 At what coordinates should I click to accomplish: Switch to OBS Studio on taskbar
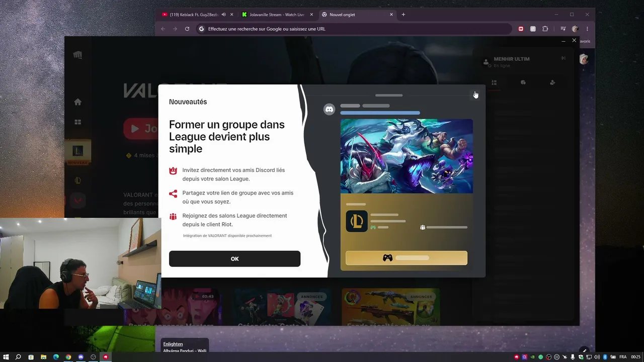[x=93, y=357]
